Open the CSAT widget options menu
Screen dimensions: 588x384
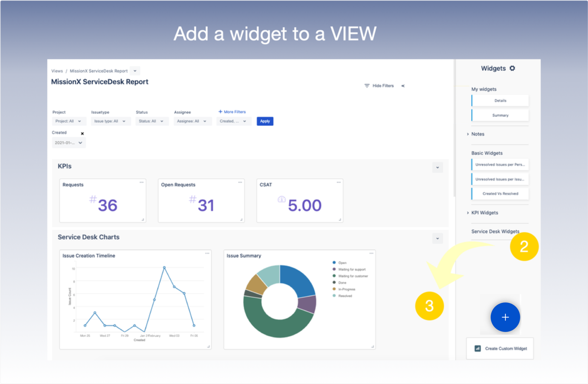coord(338,182)
